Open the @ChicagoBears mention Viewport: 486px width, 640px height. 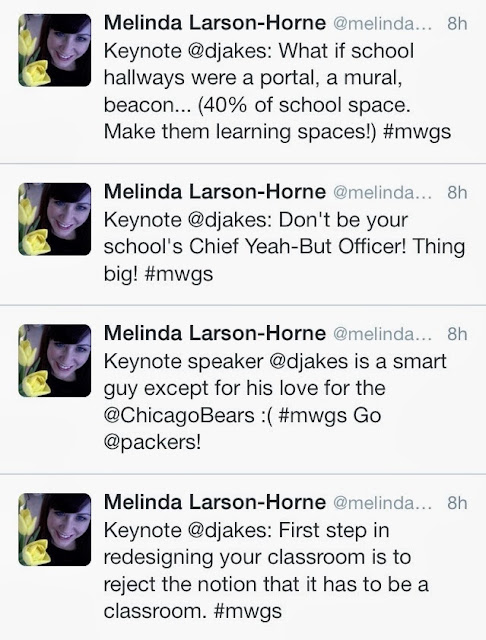click(180, 416)
